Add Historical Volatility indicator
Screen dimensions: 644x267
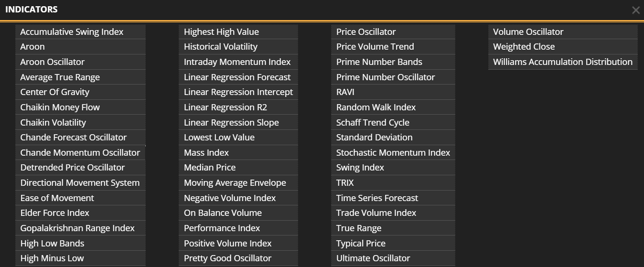pos(221,47)
